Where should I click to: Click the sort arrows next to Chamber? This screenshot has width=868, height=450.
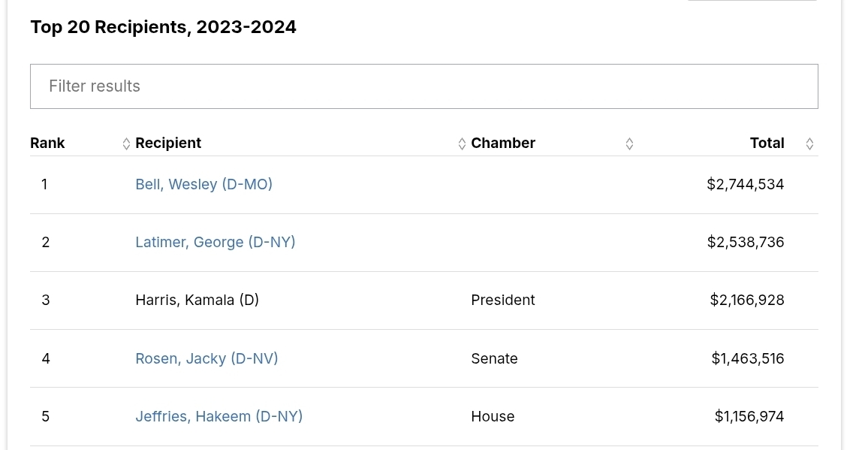(x=629, y=143)
